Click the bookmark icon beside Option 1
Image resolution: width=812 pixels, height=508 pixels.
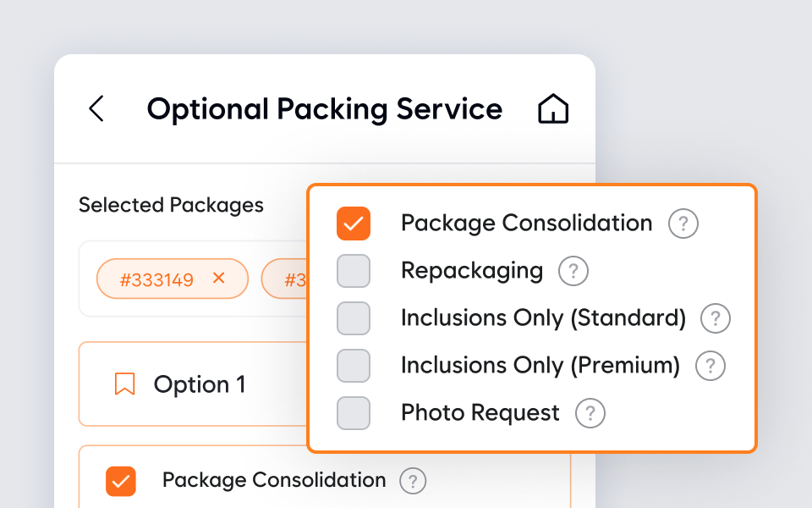click(x=124, y=385)
